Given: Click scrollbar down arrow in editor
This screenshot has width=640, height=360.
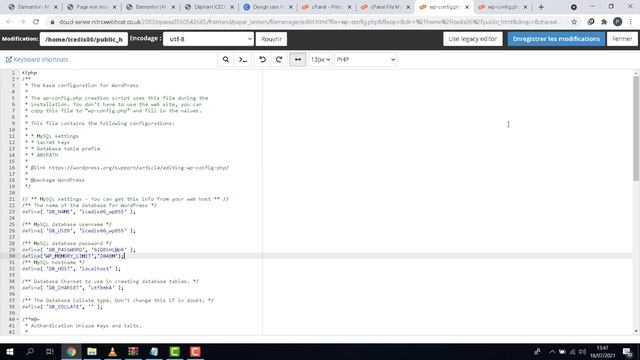Looking at the screenshot, I should tap(636, 331).
